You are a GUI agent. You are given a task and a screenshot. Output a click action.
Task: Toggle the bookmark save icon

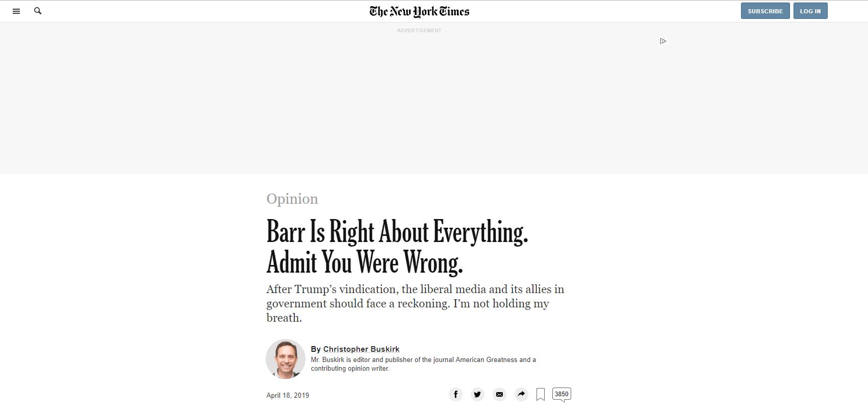541,394
